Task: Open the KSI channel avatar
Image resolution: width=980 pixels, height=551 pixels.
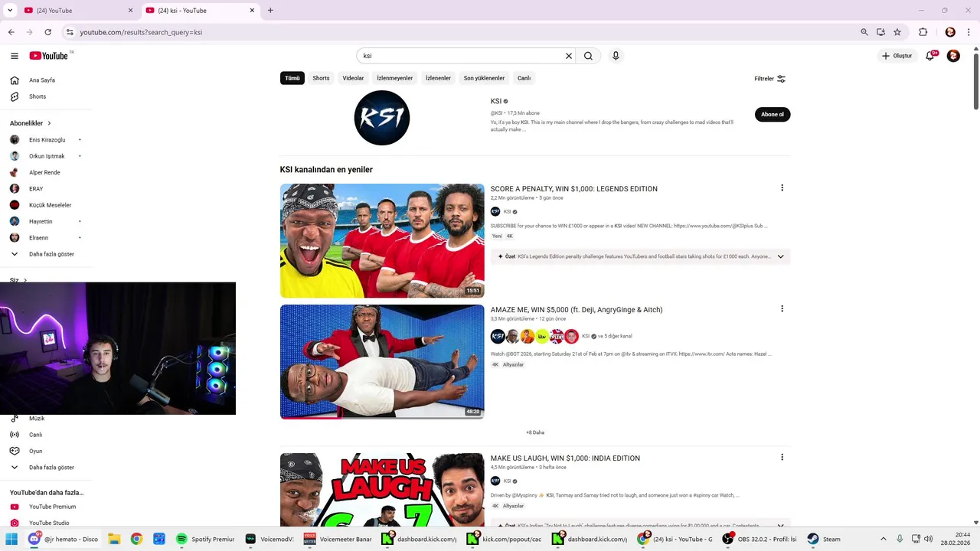Action: (382, 118)
